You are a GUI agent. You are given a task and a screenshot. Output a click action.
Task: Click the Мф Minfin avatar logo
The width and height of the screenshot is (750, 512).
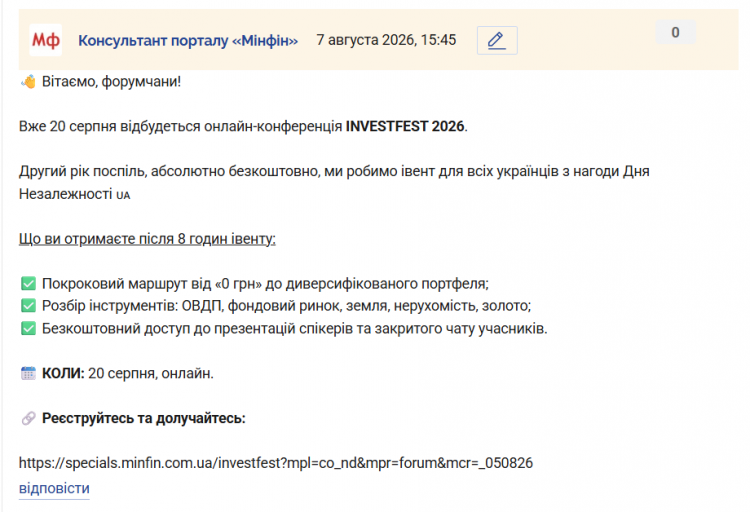[45, 40]
